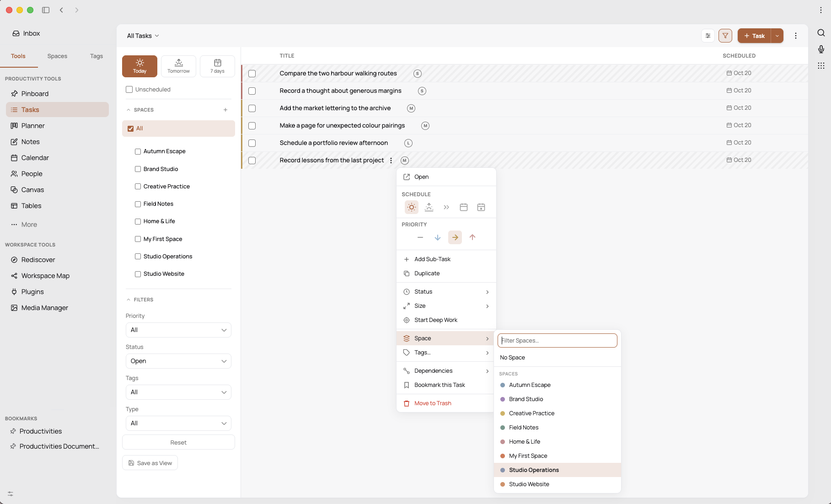The image size is (831, 504).
Task: Click the add Task button
Action: pyautogui.click(x=754, y=36)
